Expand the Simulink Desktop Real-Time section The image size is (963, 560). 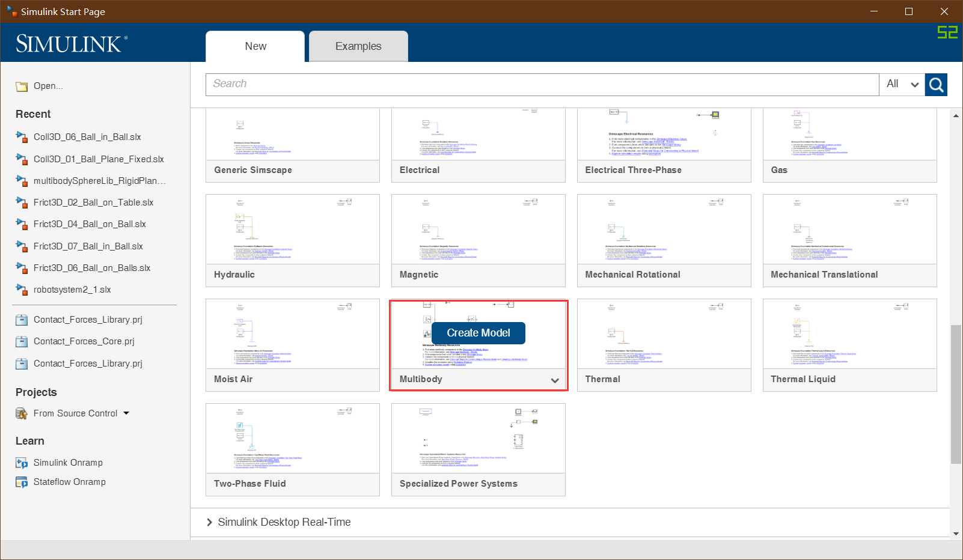point(209,522)
